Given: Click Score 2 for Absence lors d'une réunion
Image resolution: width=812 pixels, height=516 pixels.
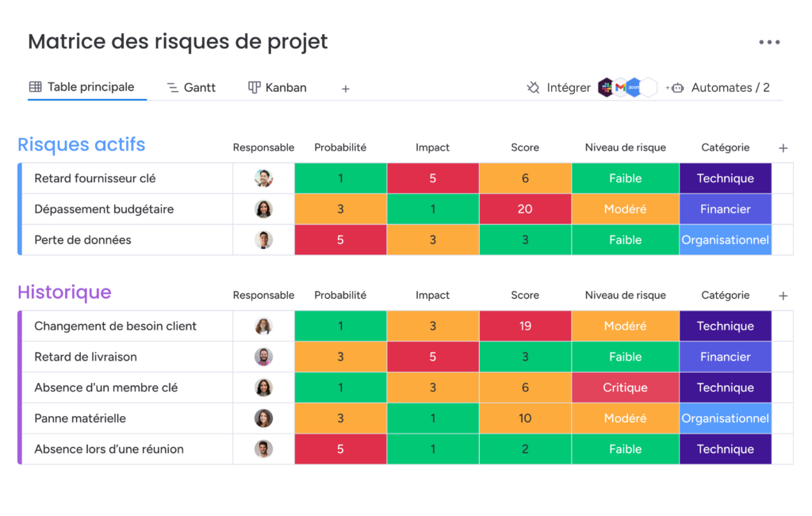Looking at the screenshot, I should tap(525, 449).
